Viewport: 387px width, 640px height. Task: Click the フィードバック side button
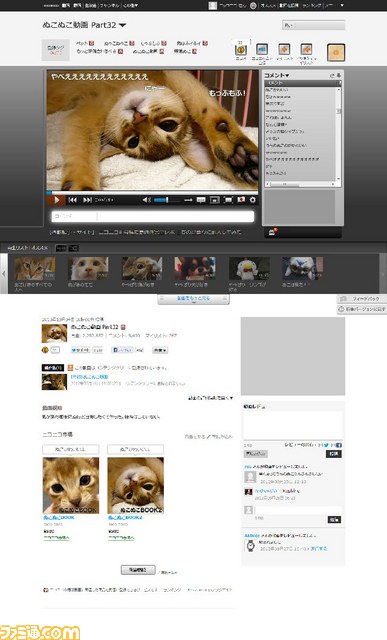click(362, 299)
